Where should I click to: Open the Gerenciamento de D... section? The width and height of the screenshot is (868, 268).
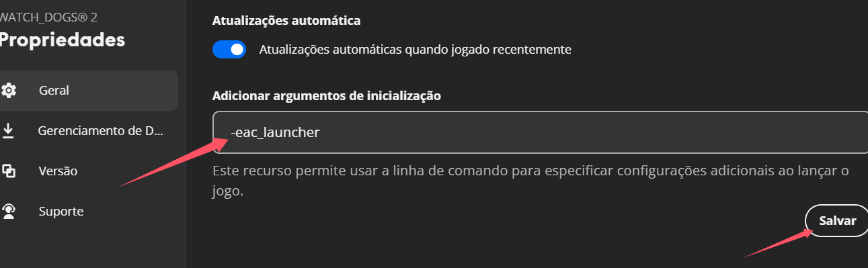click(89, 130)
